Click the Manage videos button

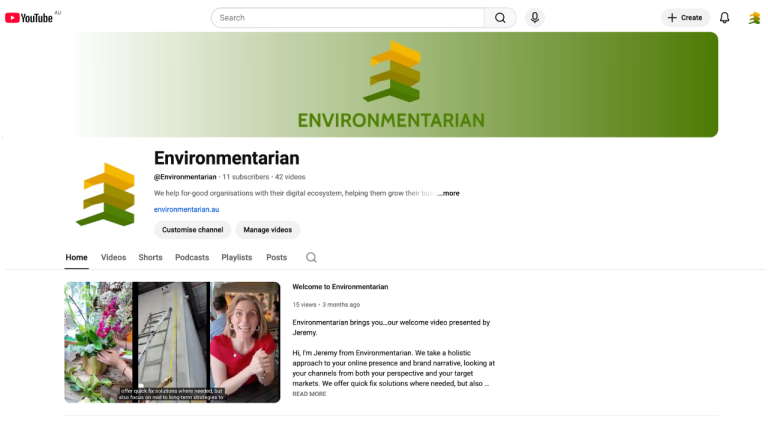coord(267,230)
